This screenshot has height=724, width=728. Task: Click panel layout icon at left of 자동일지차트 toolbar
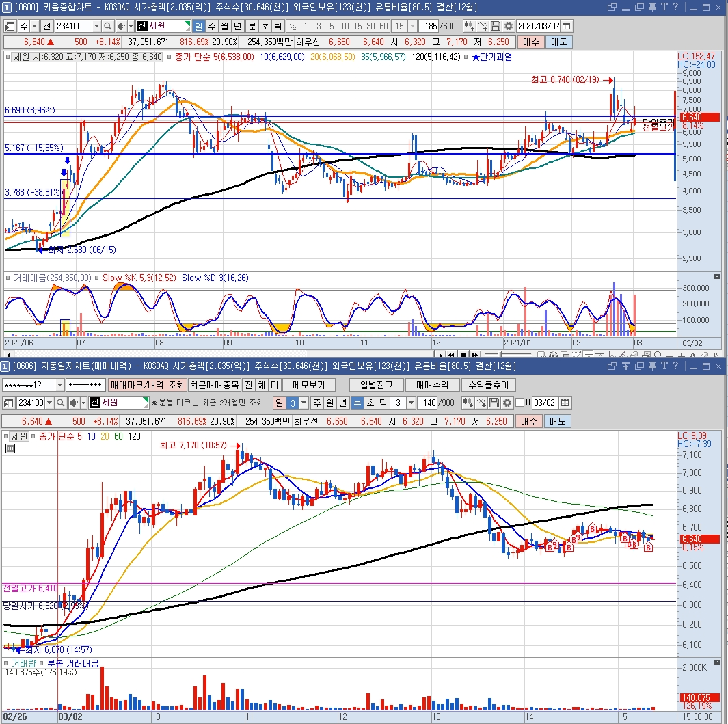point(8,403)
